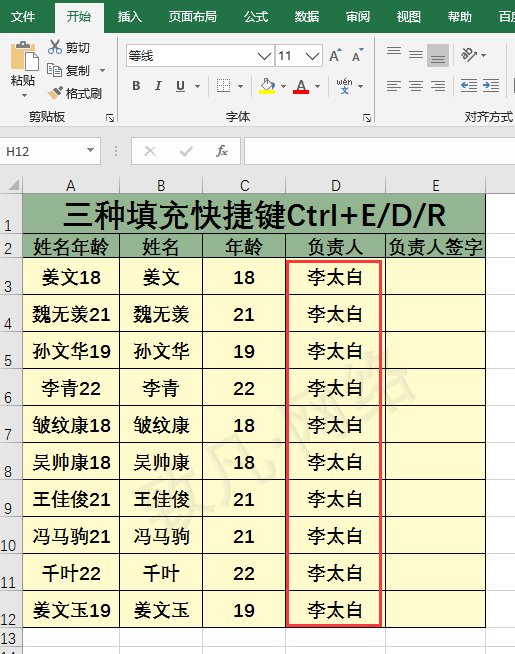515x654 pixels.
Task: Select column D header
Action: coord(336,185)
